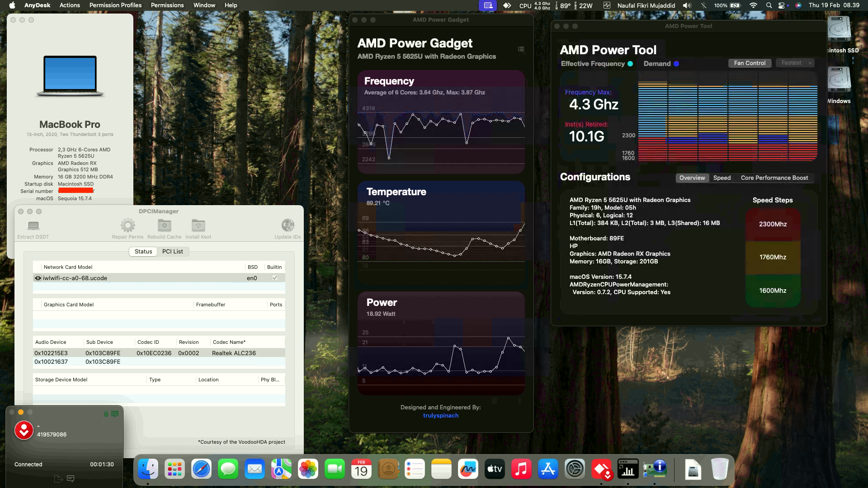
Task: Click the AnyDesk file transfer icon
Action: point(58,479)
